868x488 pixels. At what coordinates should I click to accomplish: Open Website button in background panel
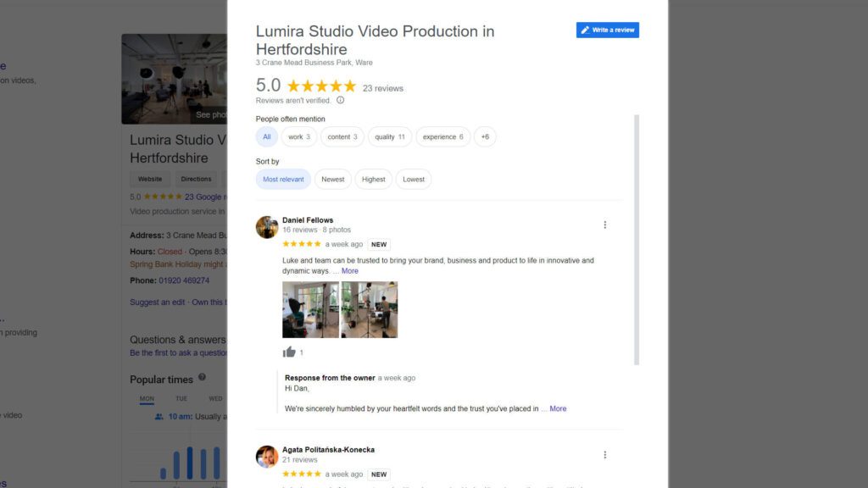(x=150, y=180)
